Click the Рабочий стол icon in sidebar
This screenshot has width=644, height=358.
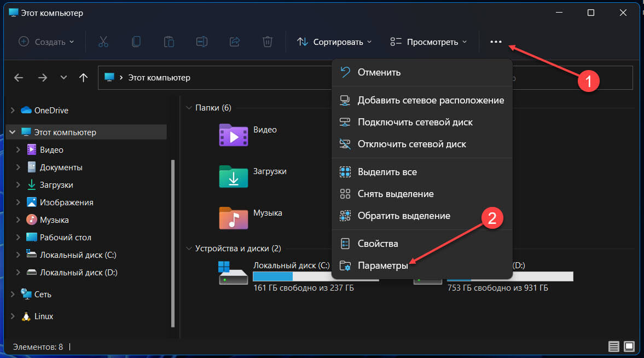[x=32, y=237]
